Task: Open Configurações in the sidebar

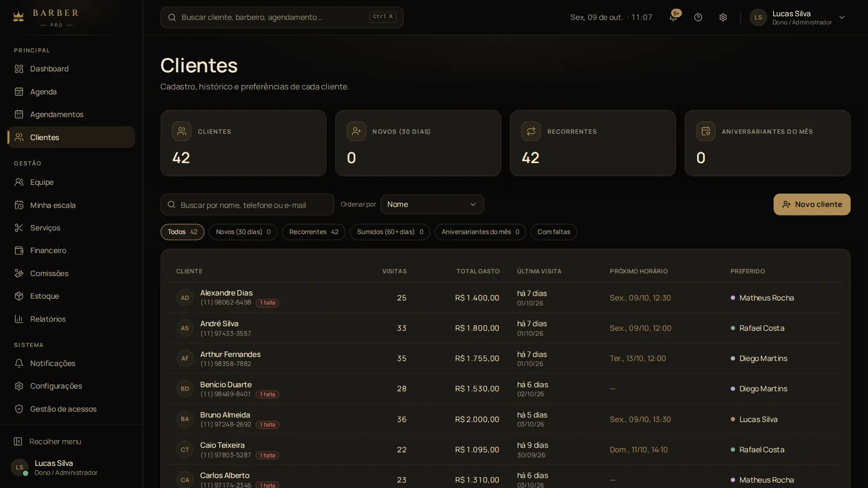Action: point(71,386)
